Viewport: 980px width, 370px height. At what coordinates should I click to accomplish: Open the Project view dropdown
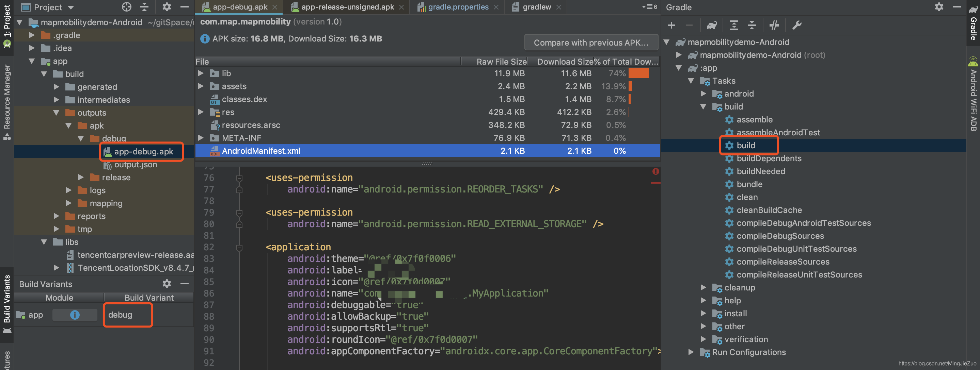pos(48,7)
